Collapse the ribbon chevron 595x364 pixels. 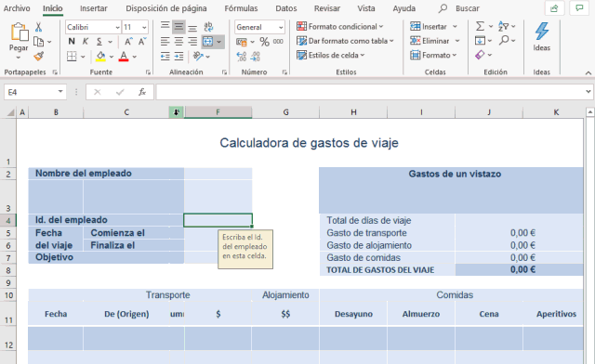coord(588,72)
